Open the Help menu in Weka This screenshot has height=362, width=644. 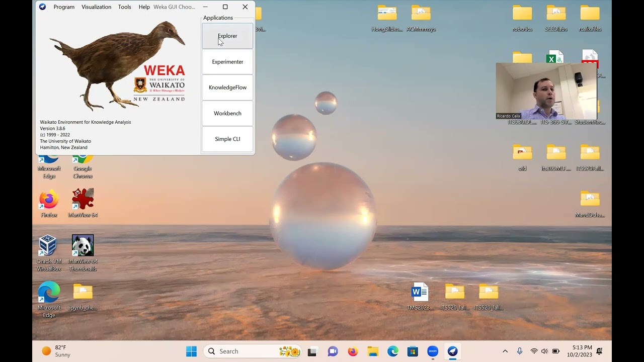pyautogui.click(x=144, y=7)
